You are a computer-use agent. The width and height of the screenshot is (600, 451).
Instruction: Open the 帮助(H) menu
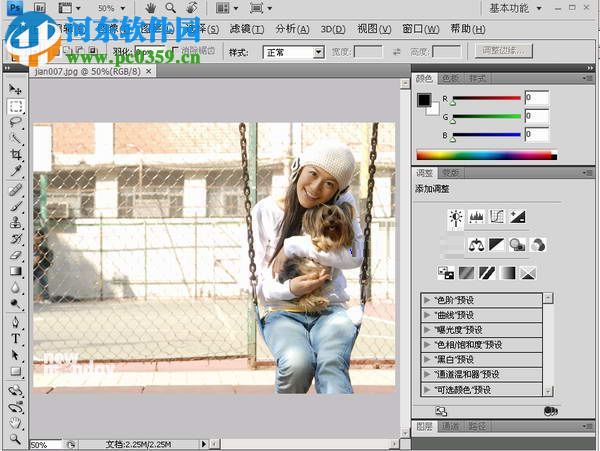coord(468,29)
